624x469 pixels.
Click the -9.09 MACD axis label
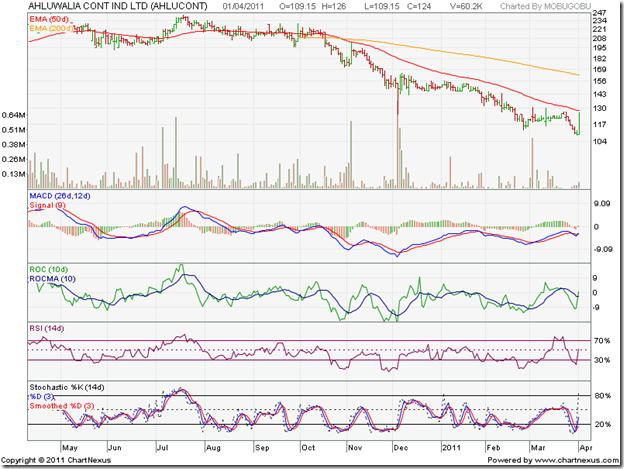point(603,249)
